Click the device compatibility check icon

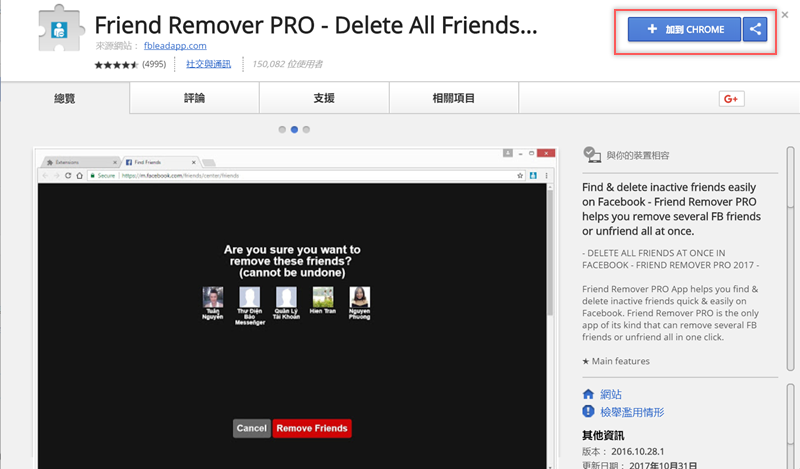click(x=592, y=155)
